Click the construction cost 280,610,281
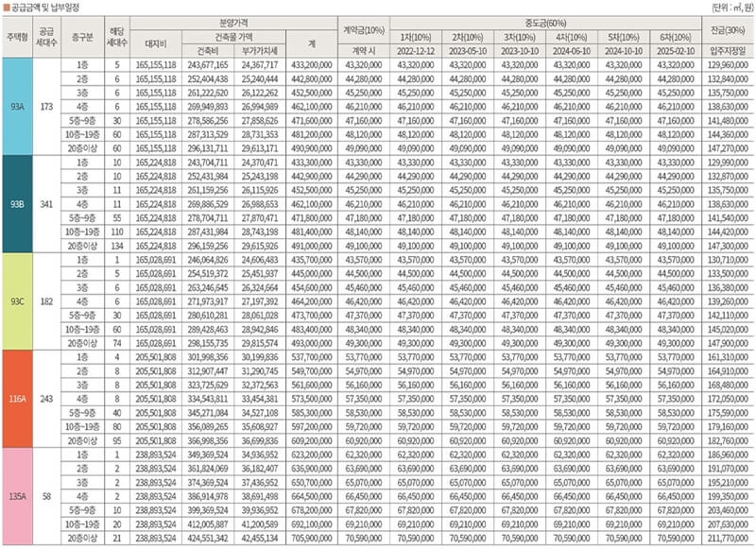The width and height of the screenshot is (756, 549). pyautogui.click(x=208, y=316)
